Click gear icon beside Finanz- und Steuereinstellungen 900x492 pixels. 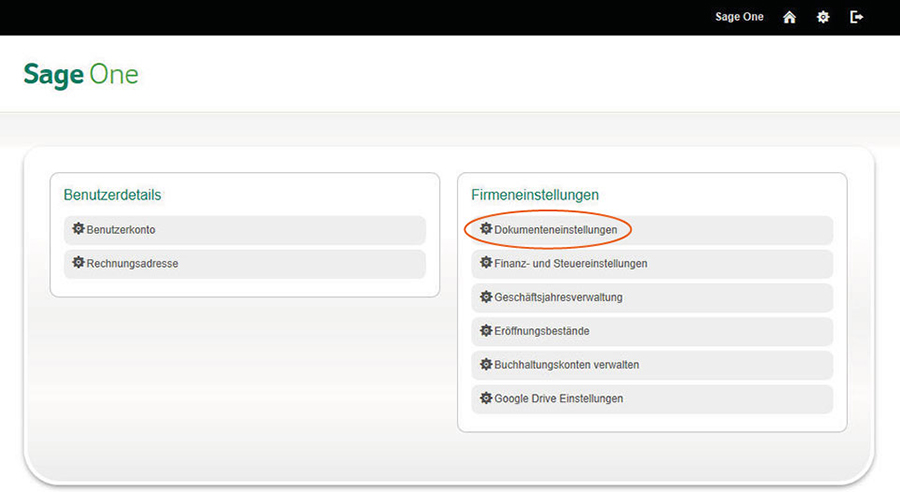pyautogui.click(x=486, y=263)
